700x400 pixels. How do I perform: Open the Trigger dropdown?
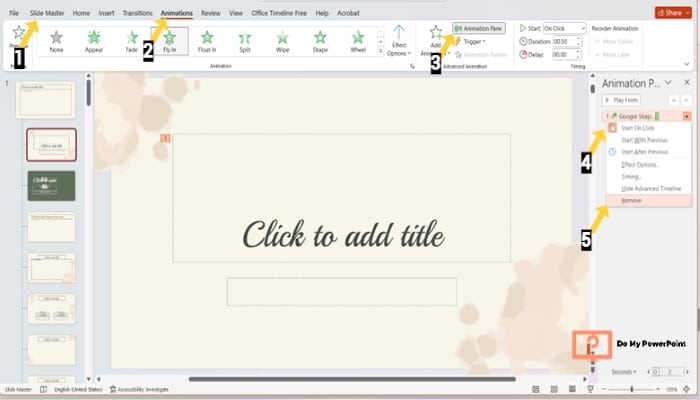click(471, 42)
